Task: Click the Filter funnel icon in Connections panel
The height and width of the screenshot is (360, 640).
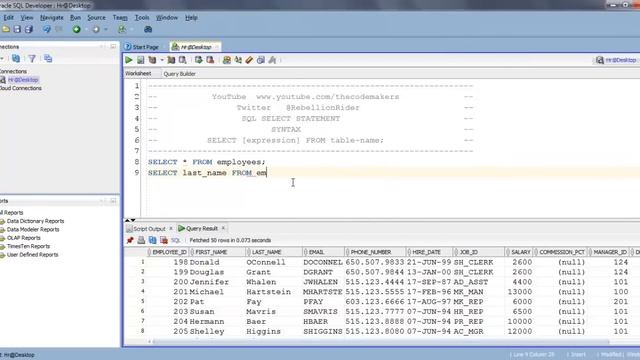Action: point(32,58)
